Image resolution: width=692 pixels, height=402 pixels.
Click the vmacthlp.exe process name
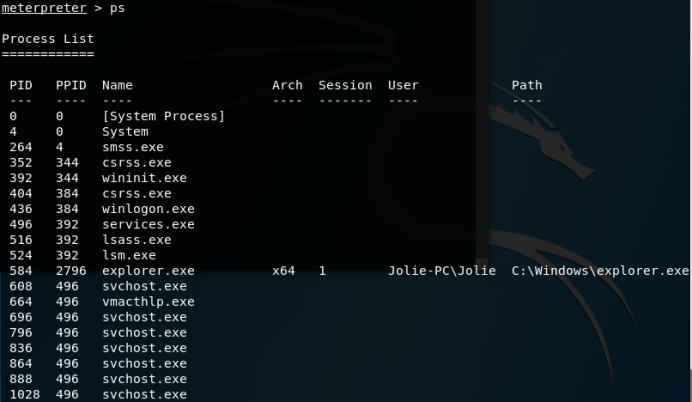tap(148, 301)
